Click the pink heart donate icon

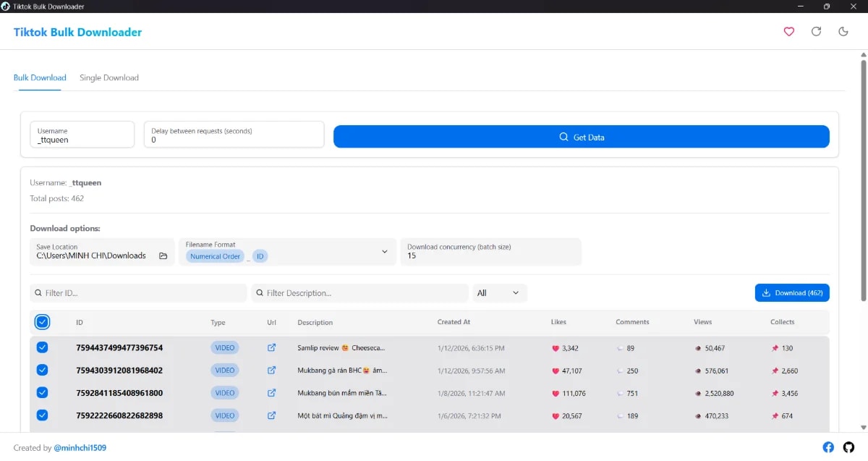coord(788,32)
